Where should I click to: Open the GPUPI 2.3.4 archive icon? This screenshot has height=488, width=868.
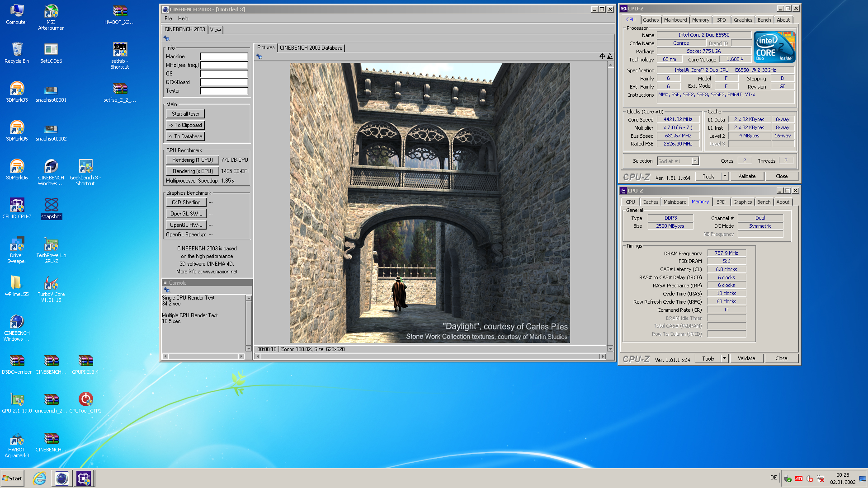coord(85,364)
